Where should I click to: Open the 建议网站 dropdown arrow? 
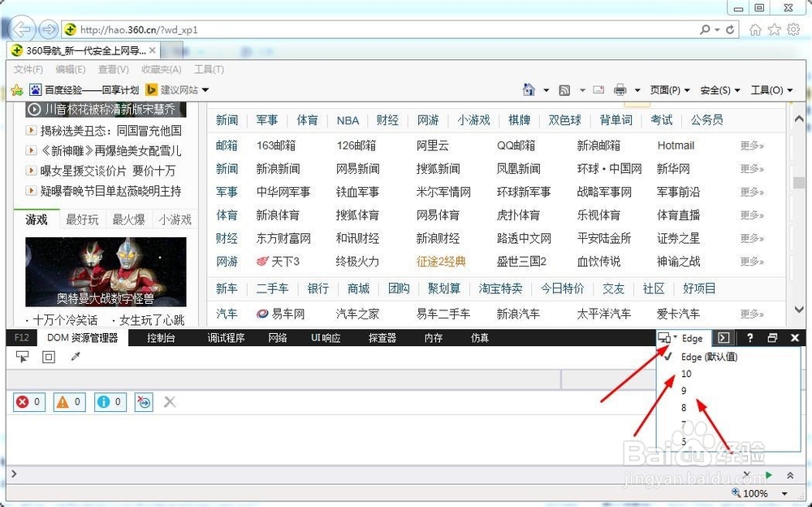pyautogui.click(x=205, y=90)
